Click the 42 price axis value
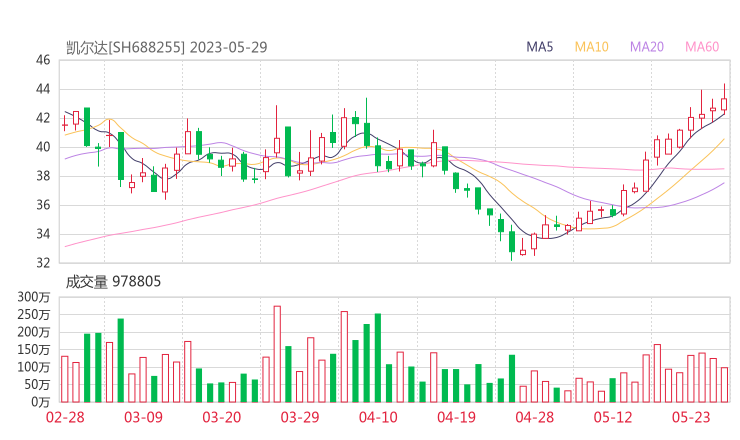Screen dimensions: 740x440 [43, 118]
